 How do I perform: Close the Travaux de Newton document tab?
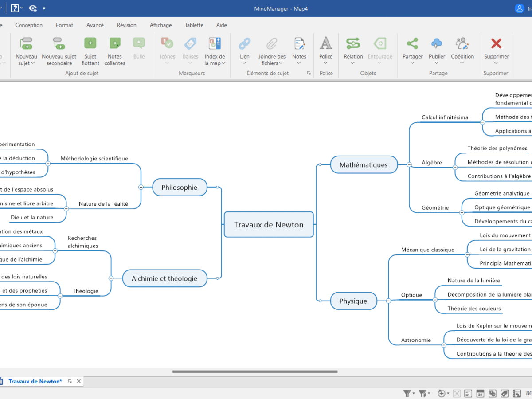click(x=79, y=381)
